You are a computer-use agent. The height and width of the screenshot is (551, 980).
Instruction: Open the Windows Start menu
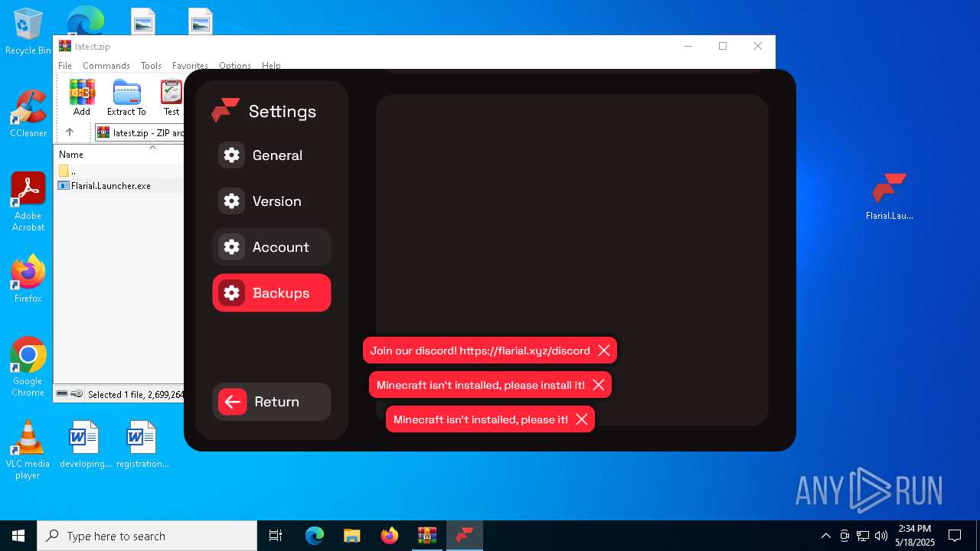tap(18, 536)
